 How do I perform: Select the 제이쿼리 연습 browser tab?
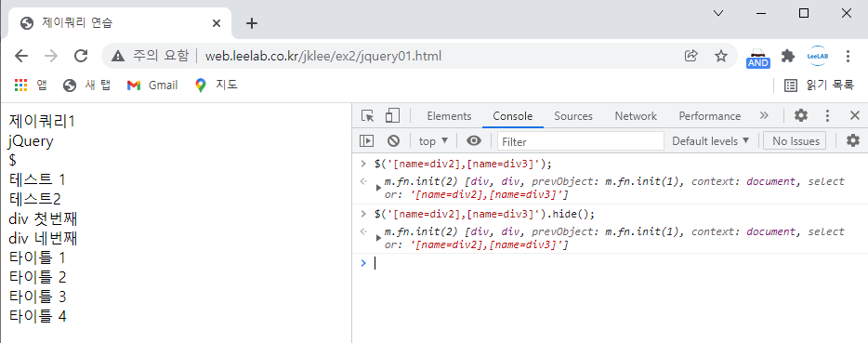[120, 23]
